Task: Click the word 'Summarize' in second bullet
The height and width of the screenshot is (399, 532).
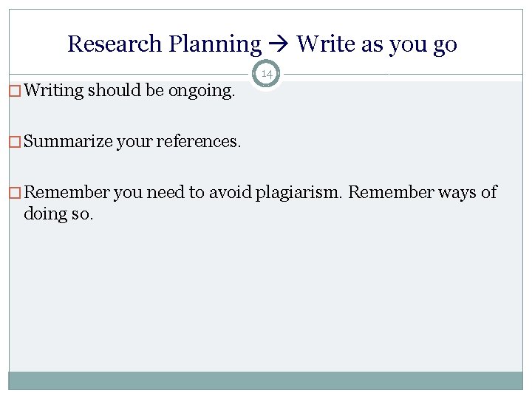Action: tap(69, 142)
